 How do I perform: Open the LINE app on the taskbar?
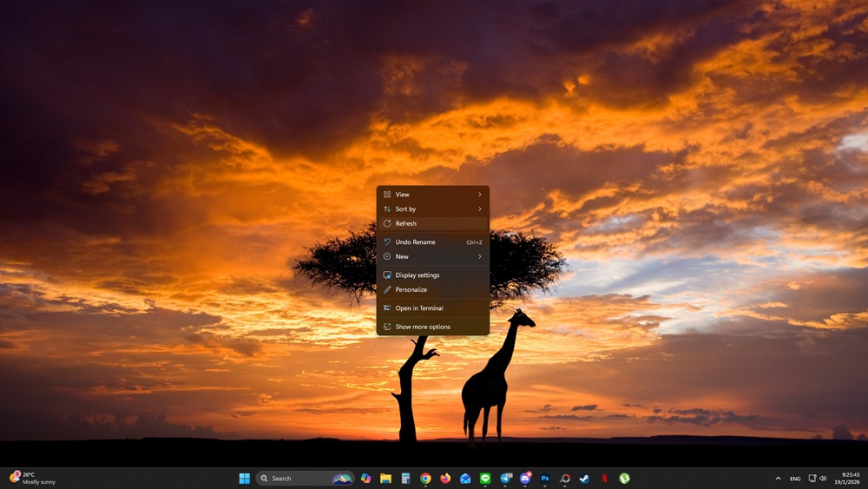pyautogui.click(x=485, y=479)
